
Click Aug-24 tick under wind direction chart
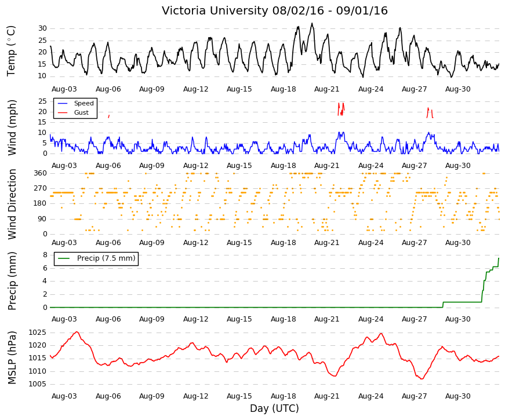[370, 243]
